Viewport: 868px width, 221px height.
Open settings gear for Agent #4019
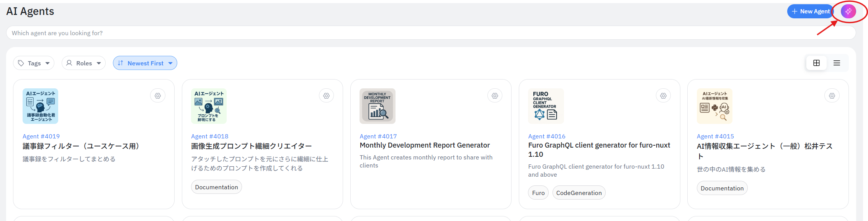pos(158,96)
